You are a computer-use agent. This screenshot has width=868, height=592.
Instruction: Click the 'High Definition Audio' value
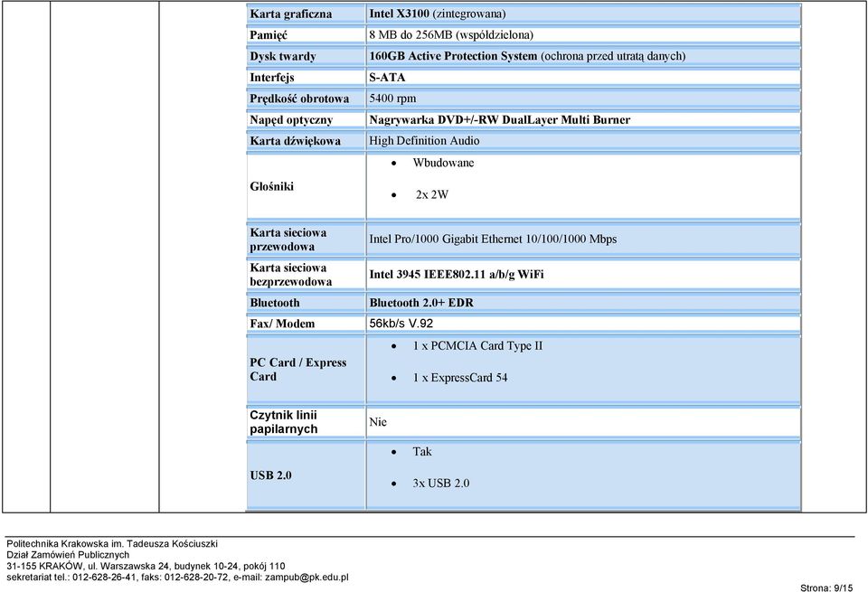[424, 140]
